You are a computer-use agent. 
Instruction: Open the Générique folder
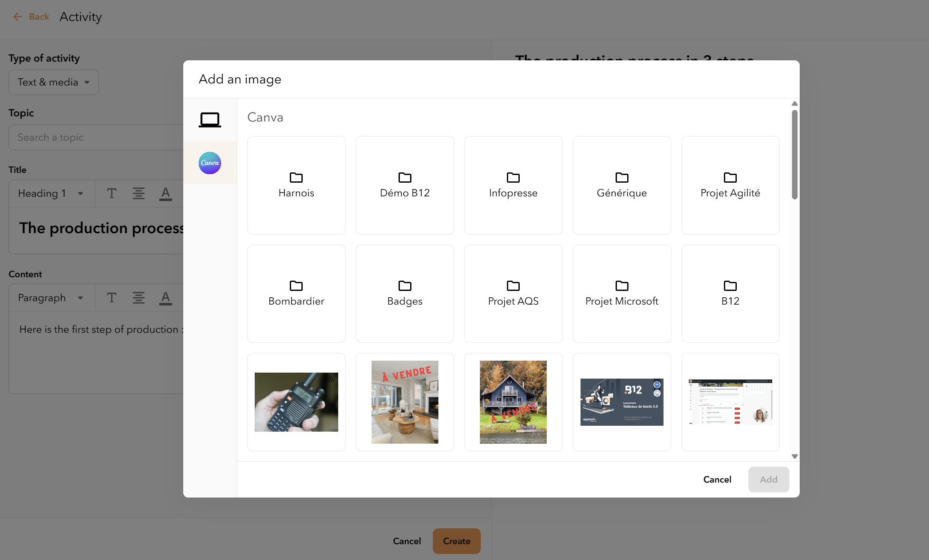(x=622, y=185)
